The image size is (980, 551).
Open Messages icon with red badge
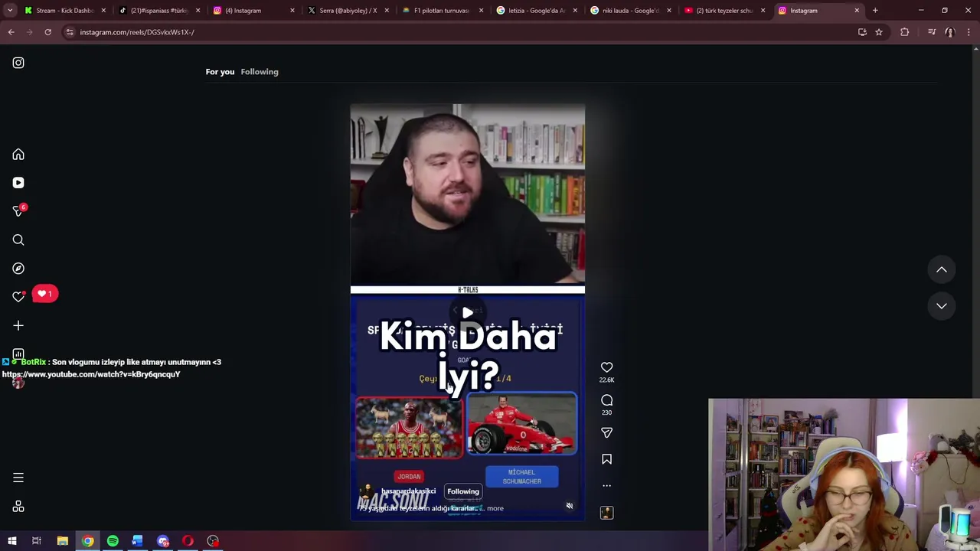(x=18, y=211)
